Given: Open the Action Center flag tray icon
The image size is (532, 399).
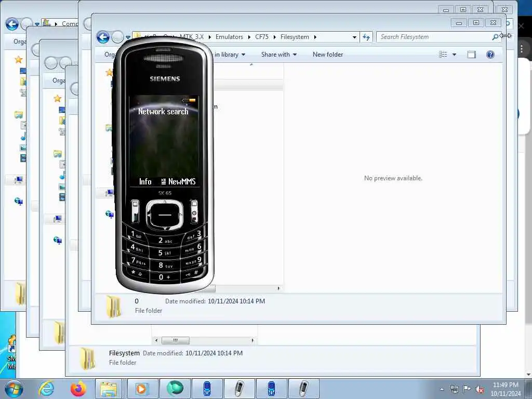Looking at the screenshot, I should [x=467, y=389].
